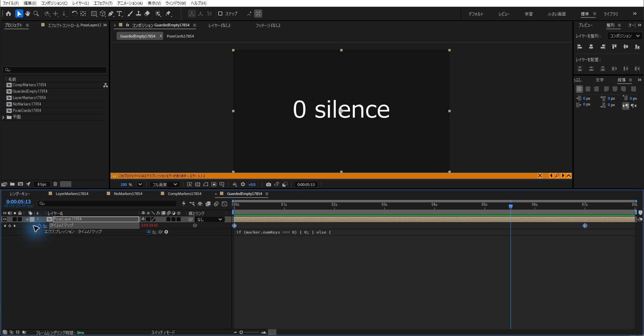This screenshot has height=336, width=644.
Task: Select the Pan Behind anchor point tool
Action: (x=83, y=14)
